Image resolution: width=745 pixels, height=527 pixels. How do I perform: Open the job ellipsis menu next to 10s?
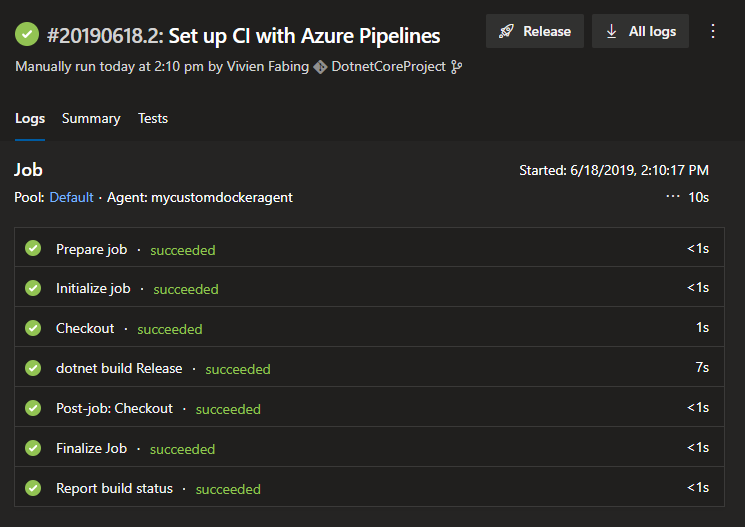click(673, 196)
